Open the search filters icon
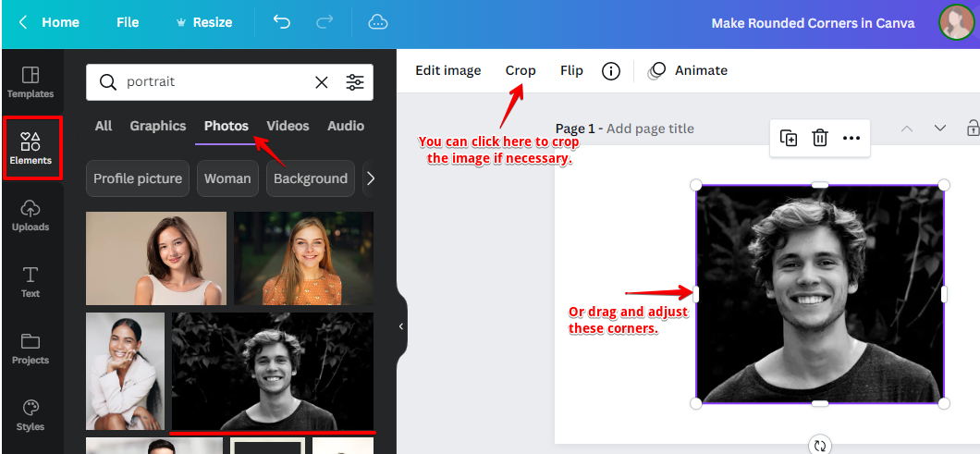This screenshot has height=454, width=980. coord(355,82)
